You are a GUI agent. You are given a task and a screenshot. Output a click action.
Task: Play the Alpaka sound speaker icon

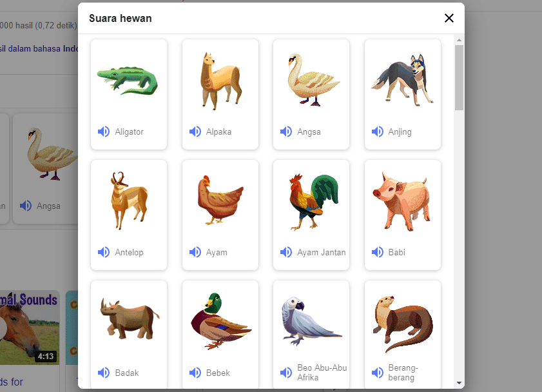[195, 132]
